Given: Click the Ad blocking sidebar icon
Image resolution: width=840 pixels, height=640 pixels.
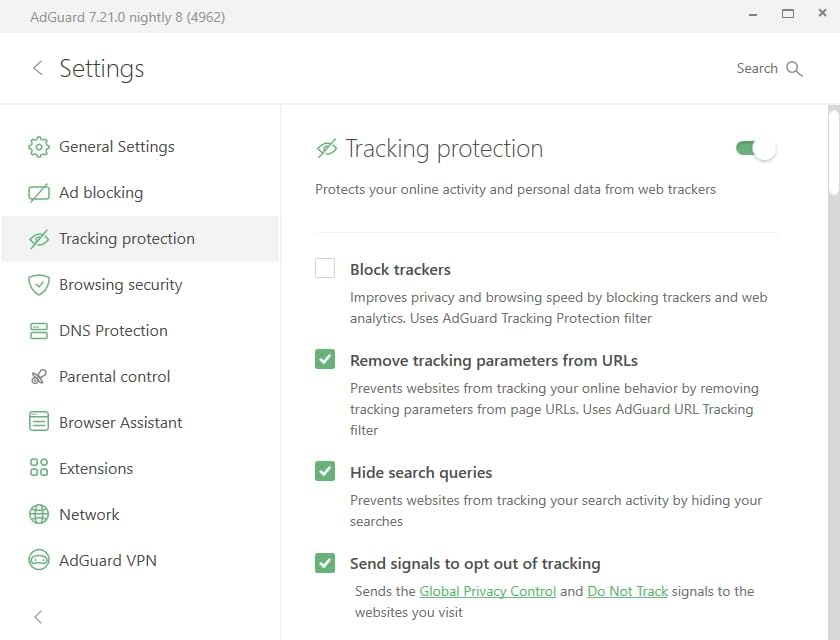Looking at the screenshot, I should point(39,193).
